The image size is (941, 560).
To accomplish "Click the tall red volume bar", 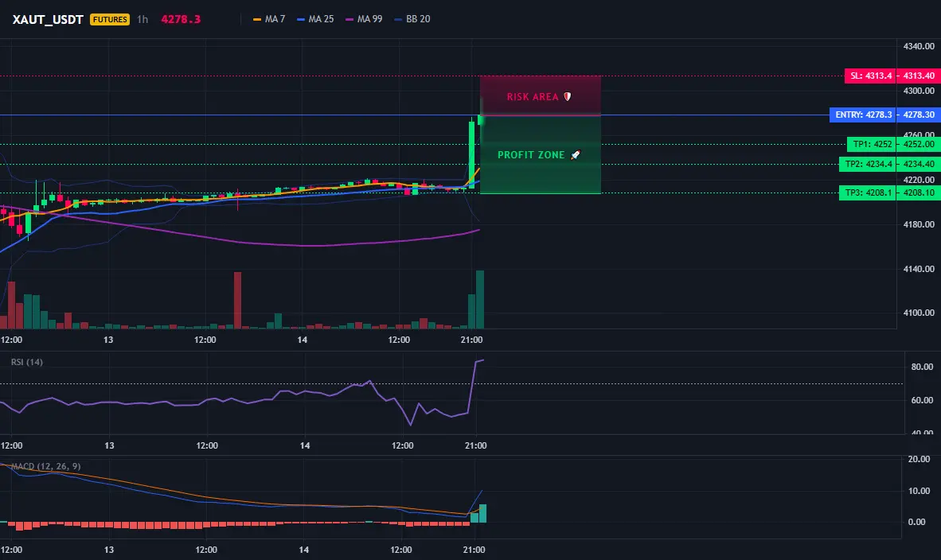I will pyautogui.click(x=238, y=300).
